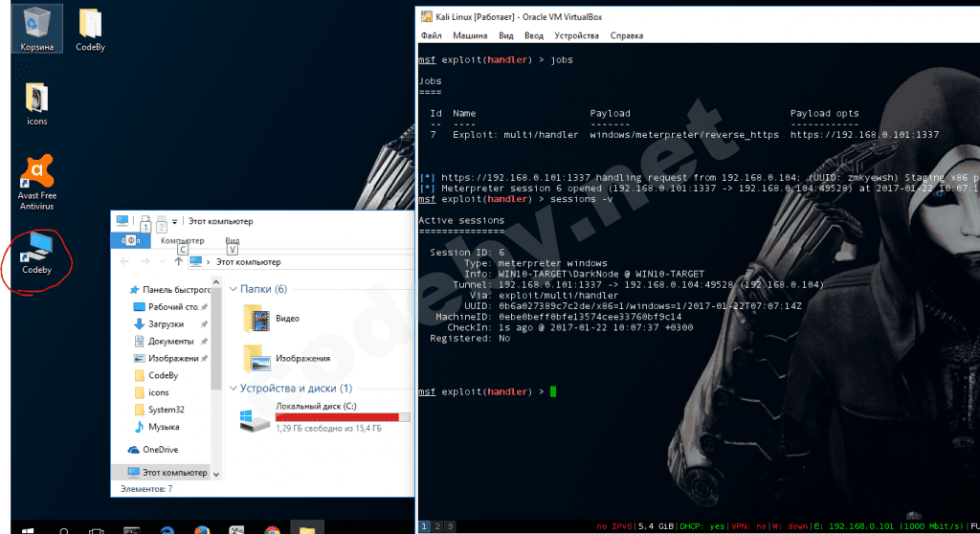Click the Explorer address bar path field
The width and height of the screenshot is (980, 534).
(301, 262)
